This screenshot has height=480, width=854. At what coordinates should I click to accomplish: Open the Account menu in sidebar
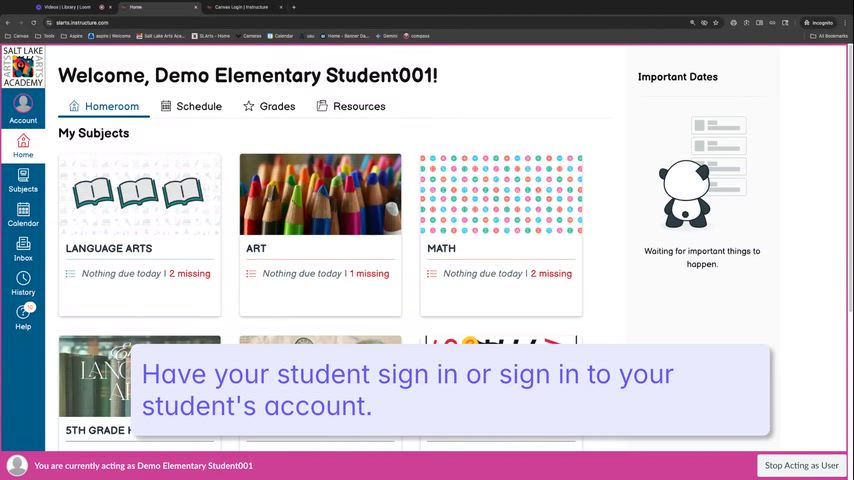point(23,108)
